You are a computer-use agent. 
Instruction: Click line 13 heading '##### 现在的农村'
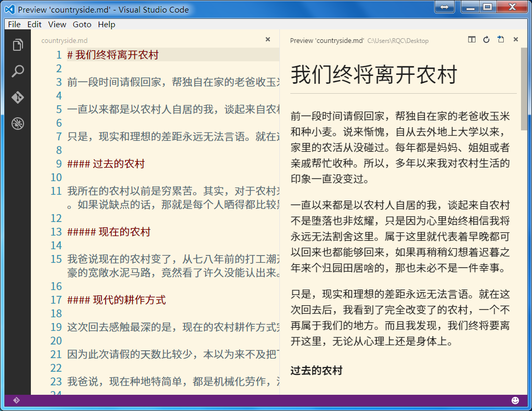click(109, 231)
